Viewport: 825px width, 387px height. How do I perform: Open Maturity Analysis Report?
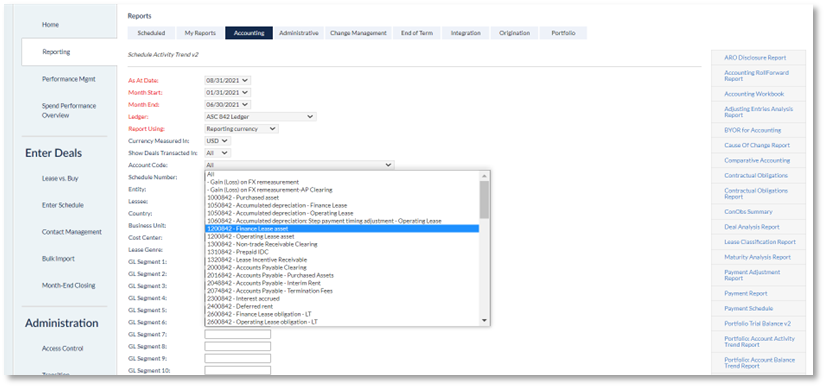tap(757, 258)
